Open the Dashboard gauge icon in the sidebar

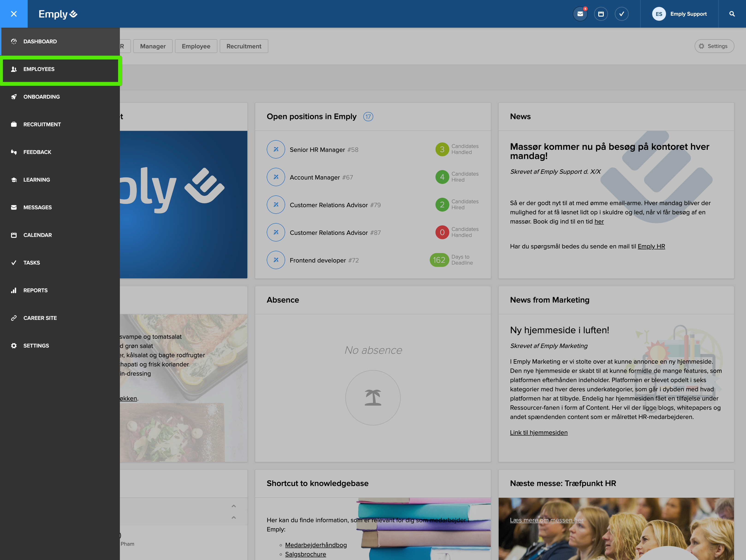pos(14,41)
